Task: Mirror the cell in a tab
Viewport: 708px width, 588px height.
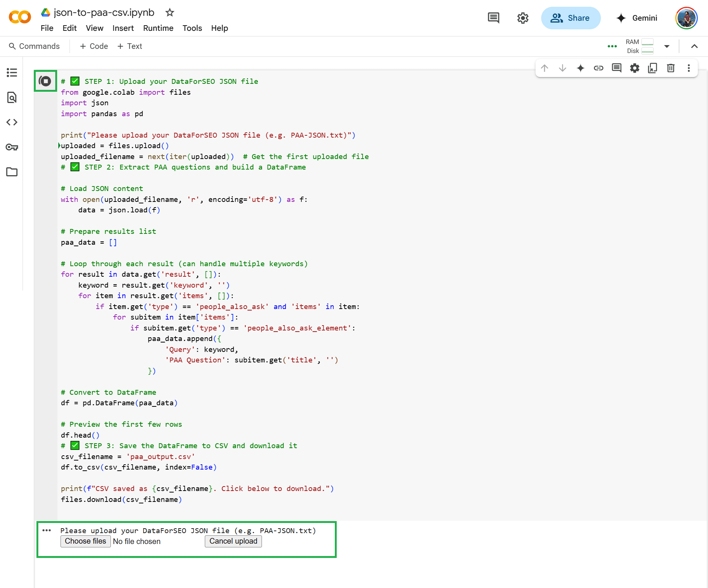Action: (x=653, y=68)
